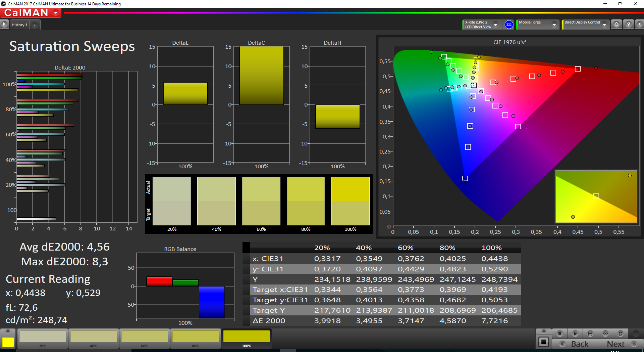Click the white point target square on CIE chart
This screenshot has width=644, height=352.
474,85
